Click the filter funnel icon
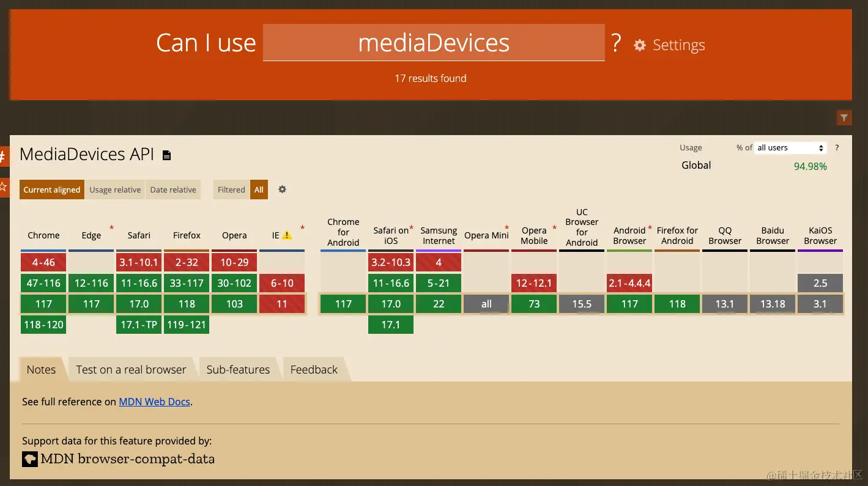The image size is (868, 486). point(844,117)
